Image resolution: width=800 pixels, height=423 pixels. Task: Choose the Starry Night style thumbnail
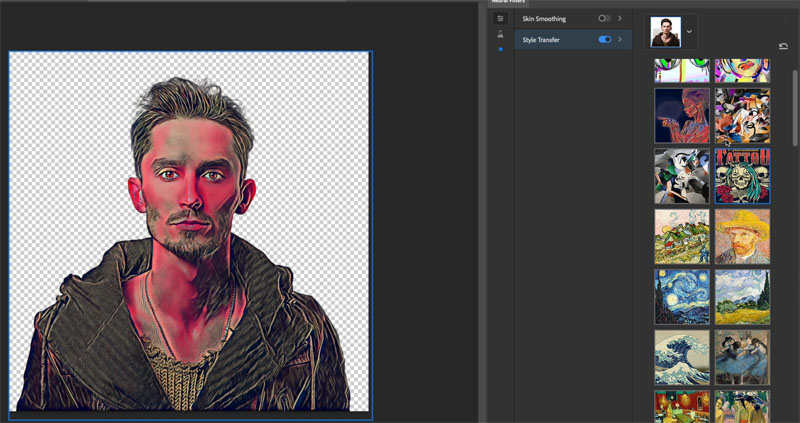682,297
